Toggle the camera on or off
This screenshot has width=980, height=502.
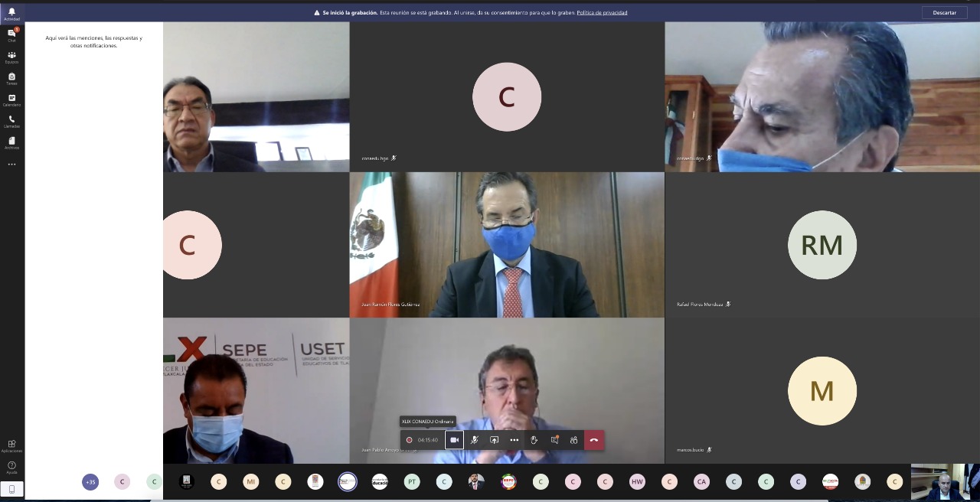pos(454,440)
